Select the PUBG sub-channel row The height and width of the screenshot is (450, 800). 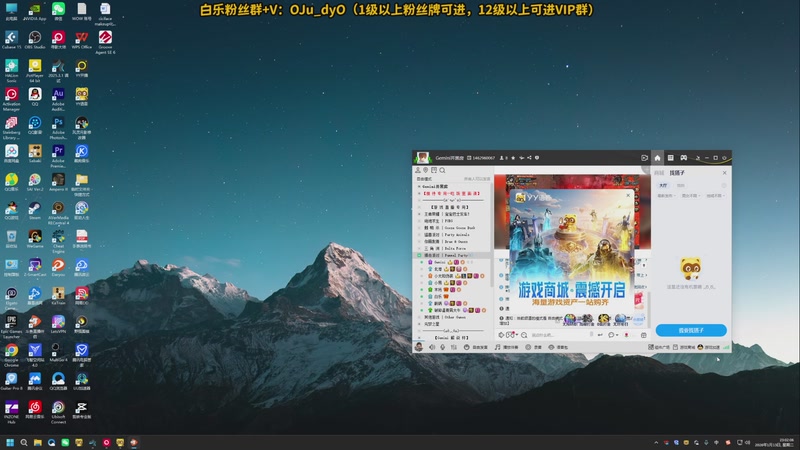453,221
